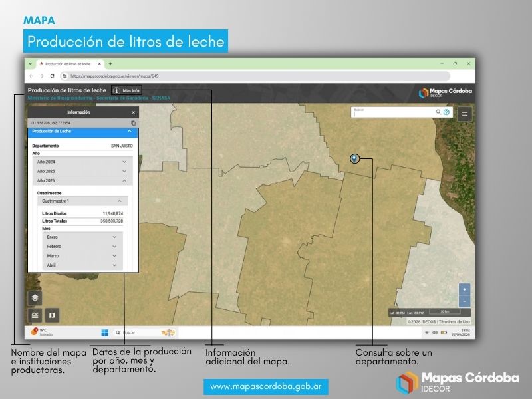
Task: Expand the Año 2024 section
Action: [82, 162]
